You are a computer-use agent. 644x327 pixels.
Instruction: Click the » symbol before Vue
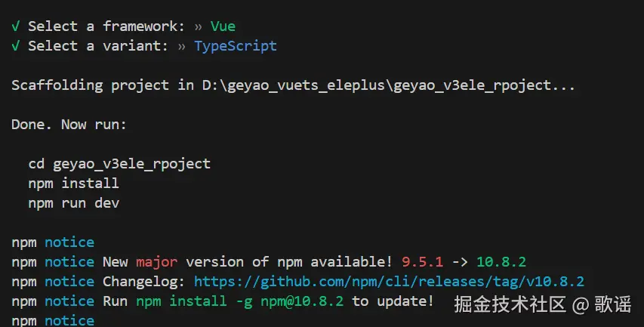[x=198, y=26]
